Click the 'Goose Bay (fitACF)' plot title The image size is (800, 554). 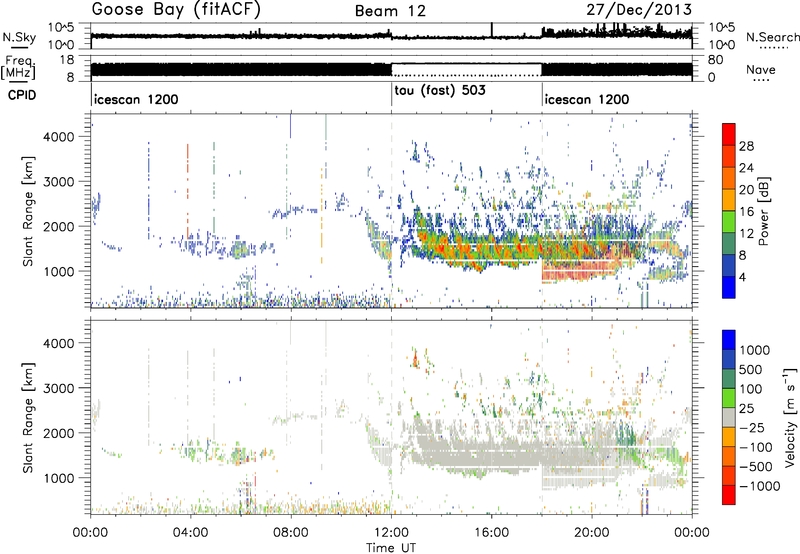click(176, 10)
